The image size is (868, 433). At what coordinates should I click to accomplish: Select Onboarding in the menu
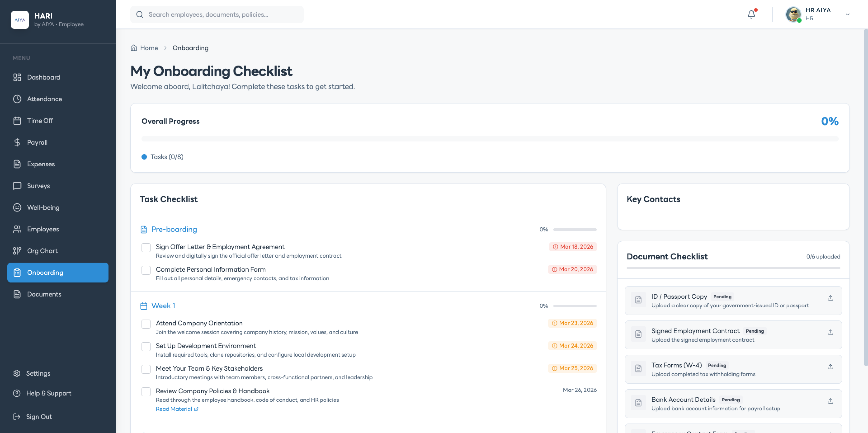click(45, 272)
